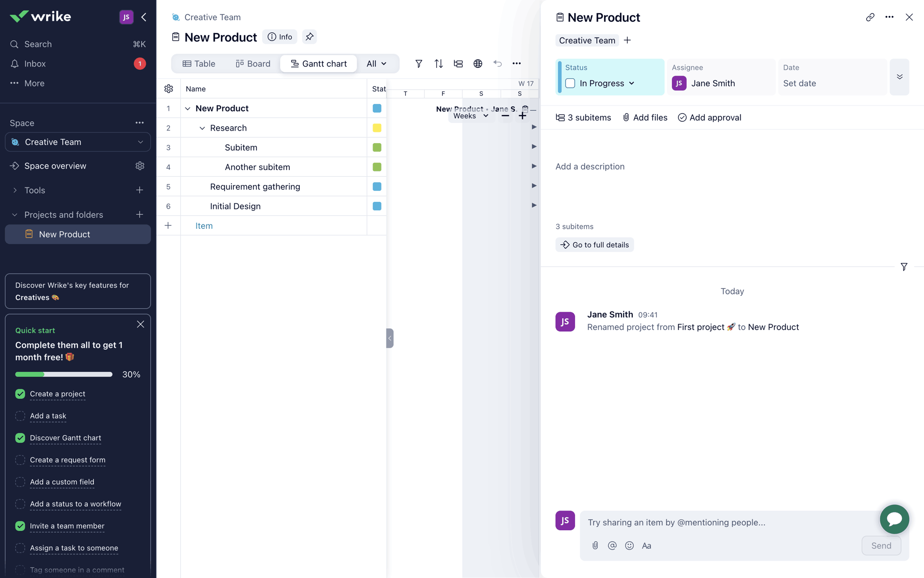The width and height of the screenshot is (924, 578).
Task: Click the Info button beside New Product
Action: (280, 37)
